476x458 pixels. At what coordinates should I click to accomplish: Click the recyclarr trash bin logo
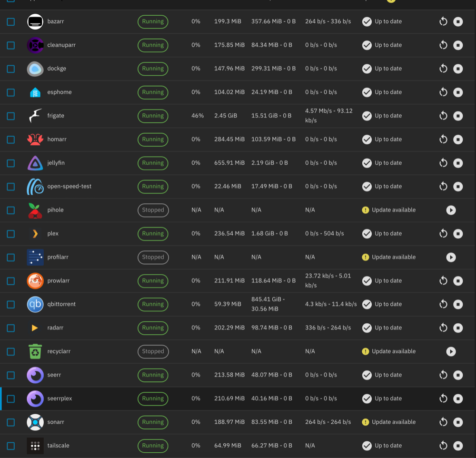(35, 351)
